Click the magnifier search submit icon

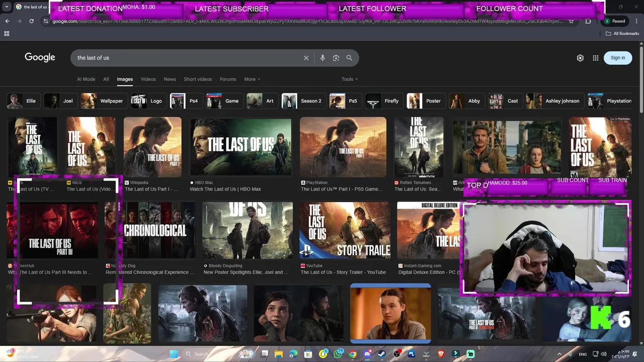pyautogui.click(x=349, y=58)
